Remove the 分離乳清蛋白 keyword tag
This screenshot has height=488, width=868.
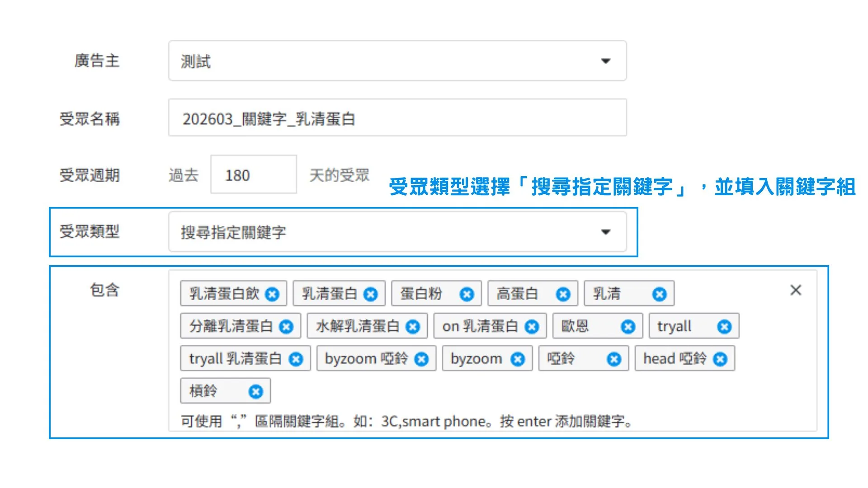tap(287, 326)
